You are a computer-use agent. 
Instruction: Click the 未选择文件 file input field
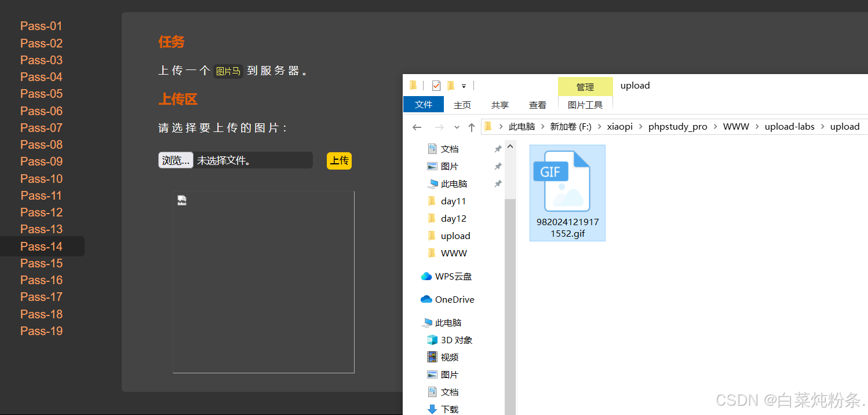pyautogui.click(x=235, y=160)
